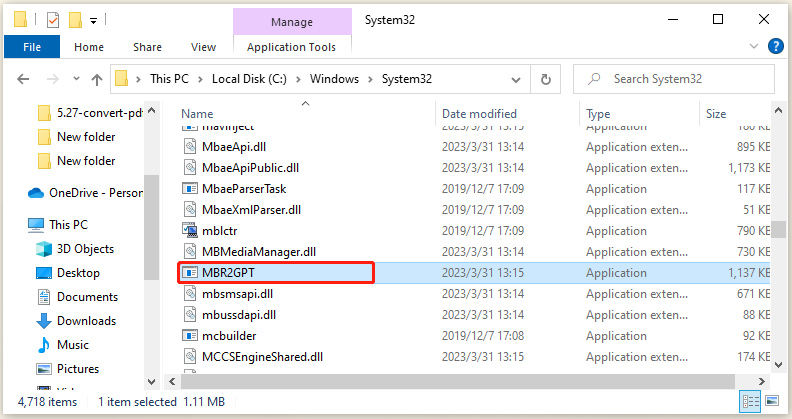This screenshot has width=792, height=419.
Task: Open Pictures in navigation pane
Action: 68,369
